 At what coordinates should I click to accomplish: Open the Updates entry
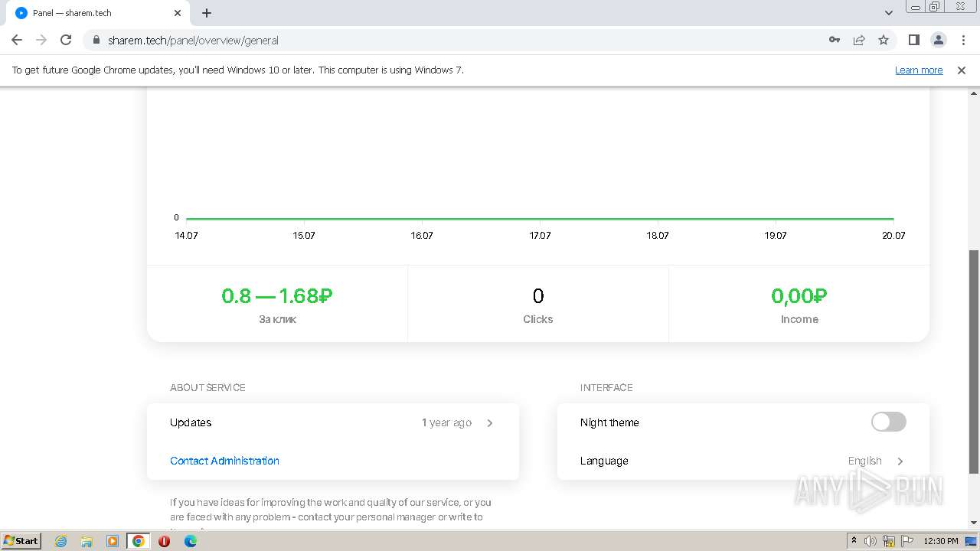tap(332, 422)
